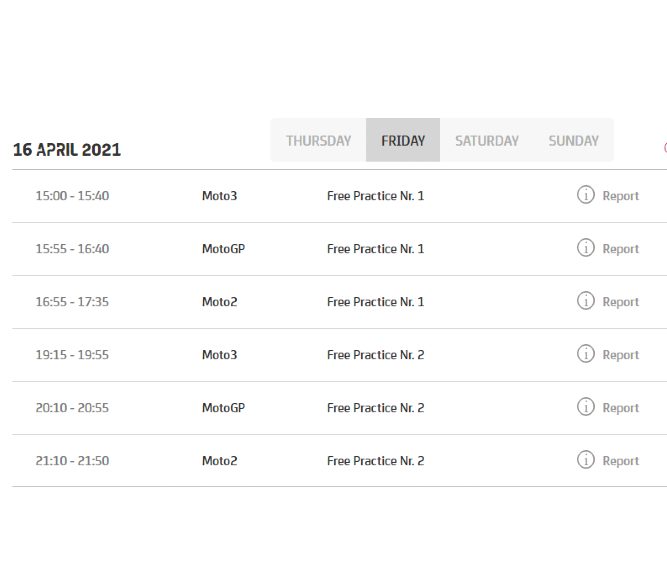The width and height of the screenshot is (667, 580).
Task: Open Report for the 20:10 MotoGP session
Action: click(x=620, y=408)
